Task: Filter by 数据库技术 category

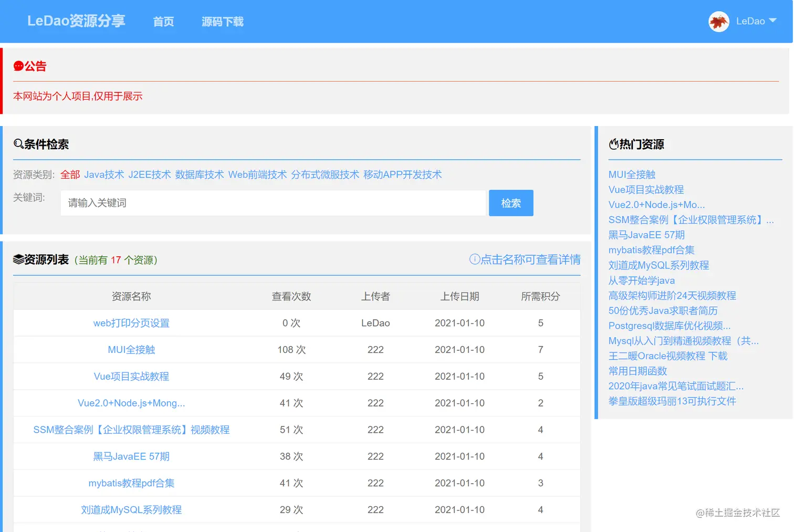Action: click(x=200, y=174)
